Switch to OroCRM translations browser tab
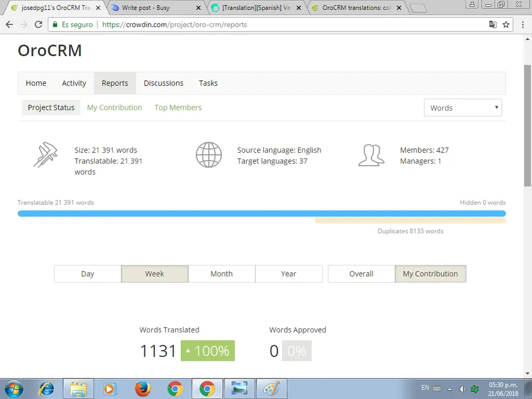The height and width of the screenshot is (399, 532). pos(356,8)
